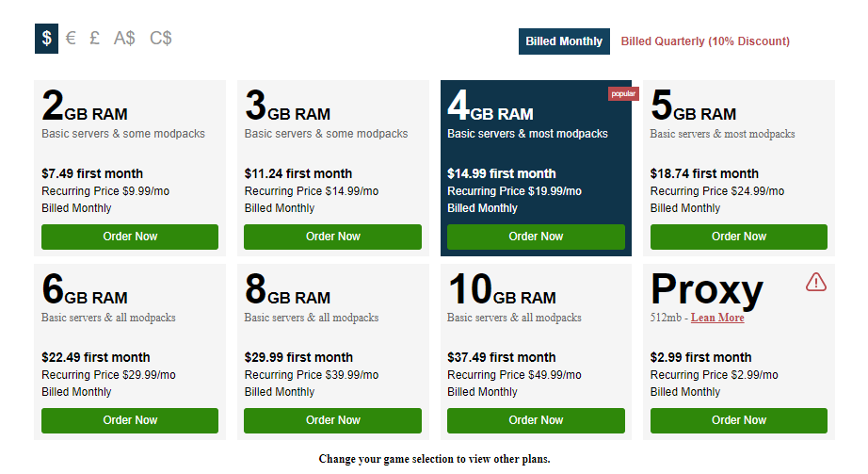The width and height of the screenshot is (868, 474).
Task: Select Billed Monthly billing option
Action: click(x=564, y=41)
